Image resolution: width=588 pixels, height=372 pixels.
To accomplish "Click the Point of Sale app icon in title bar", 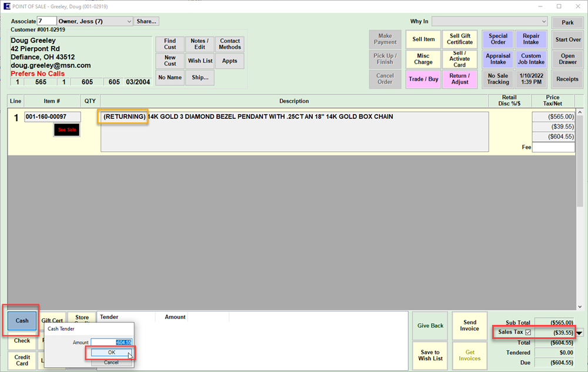I will [7, 6].
